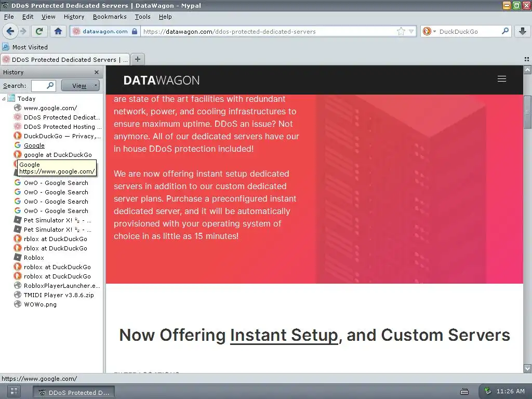This screenshot has height=399, width=532.
Task: Click datawagon.com site identity label
Action: pos(105,31)
